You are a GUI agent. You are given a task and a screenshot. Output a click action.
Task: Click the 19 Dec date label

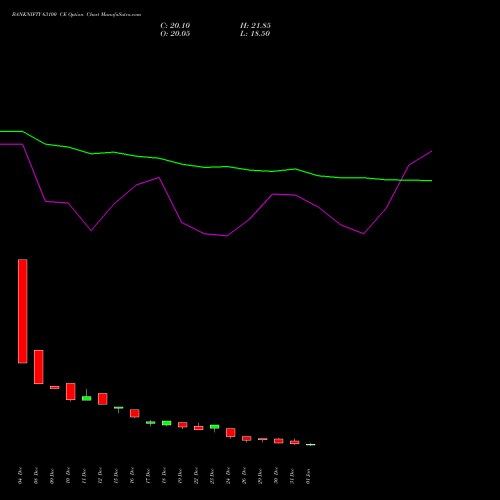tap(180, 476)
